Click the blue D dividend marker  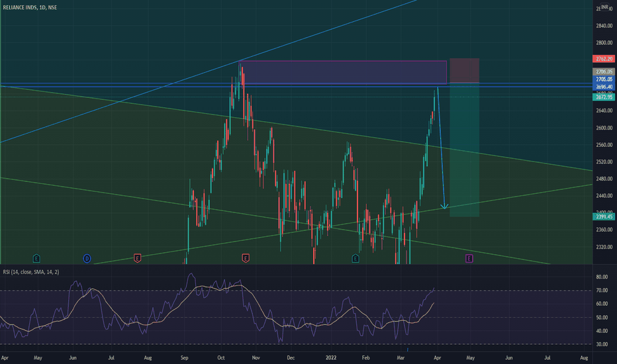87,259
